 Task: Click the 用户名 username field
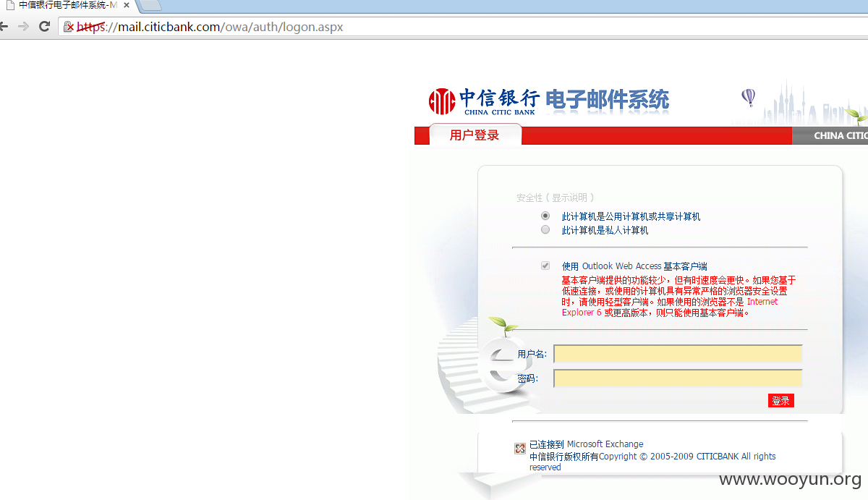pyautogui.click(x=678, y=354)
